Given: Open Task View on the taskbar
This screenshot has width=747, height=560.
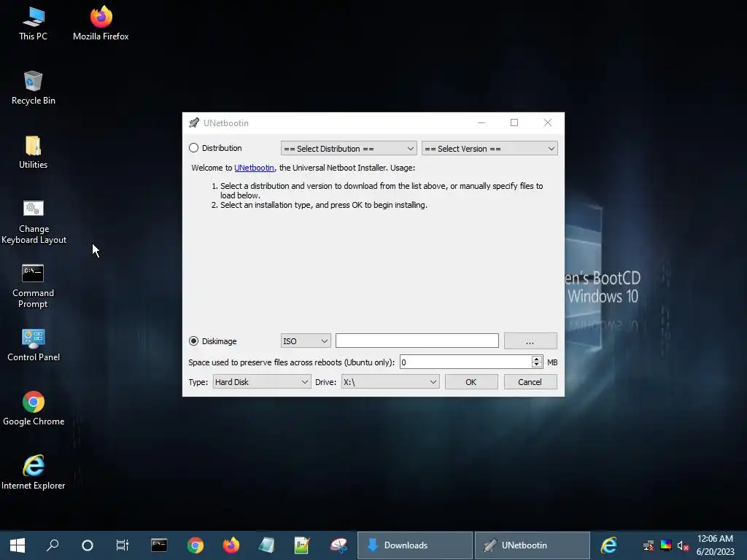Looking at the screenshot, I should point(123,545).
